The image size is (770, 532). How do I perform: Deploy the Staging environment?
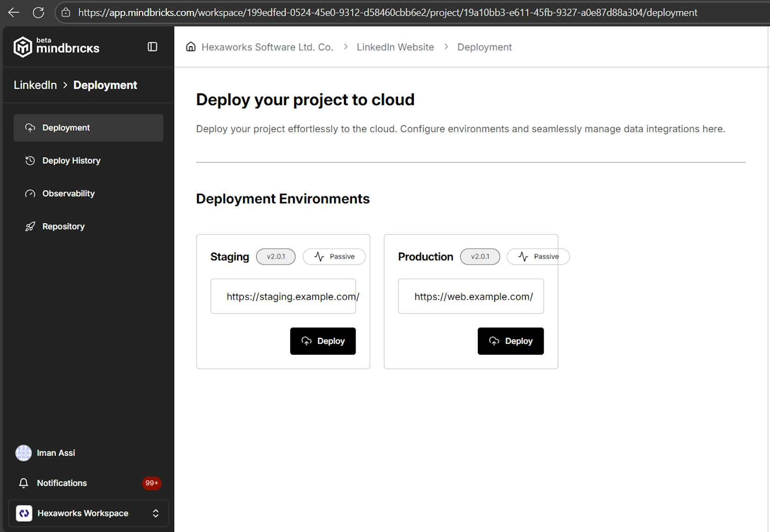point(322,341)
